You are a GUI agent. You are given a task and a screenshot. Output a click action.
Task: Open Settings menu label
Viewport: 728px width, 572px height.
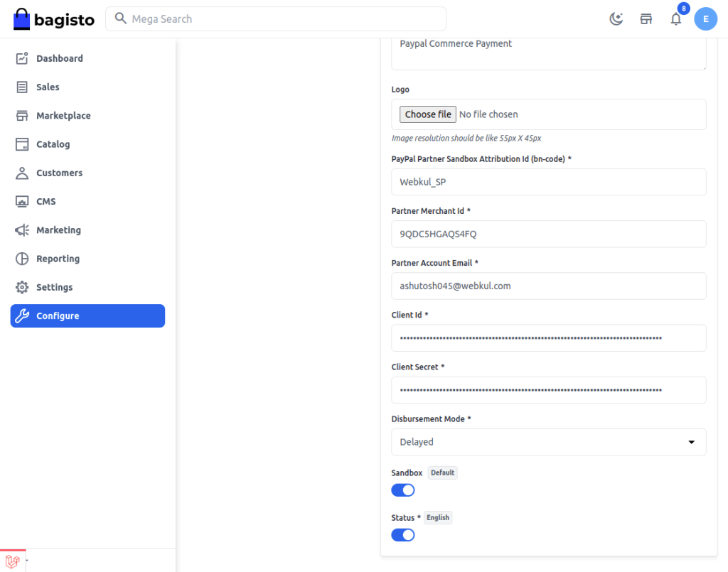pos(55,287)
